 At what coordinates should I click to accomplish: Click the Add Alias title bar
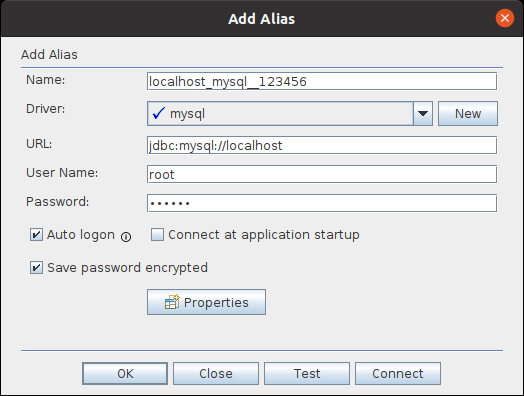point(262,19)
